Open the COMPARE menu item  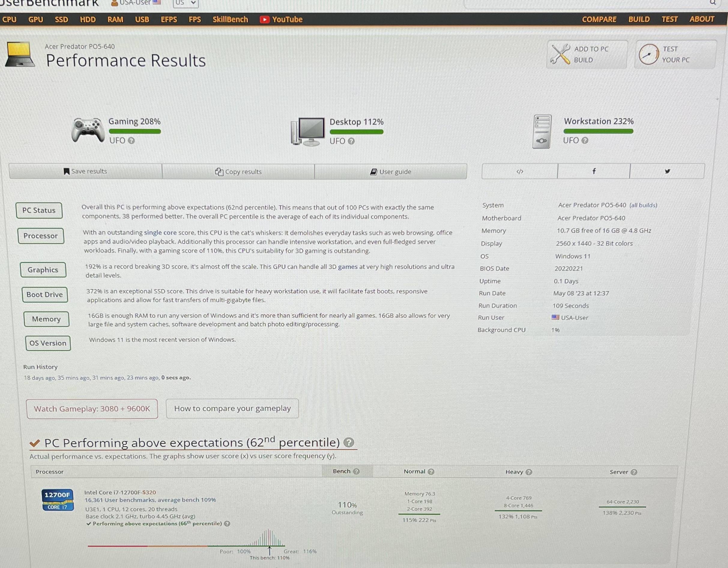599,19
